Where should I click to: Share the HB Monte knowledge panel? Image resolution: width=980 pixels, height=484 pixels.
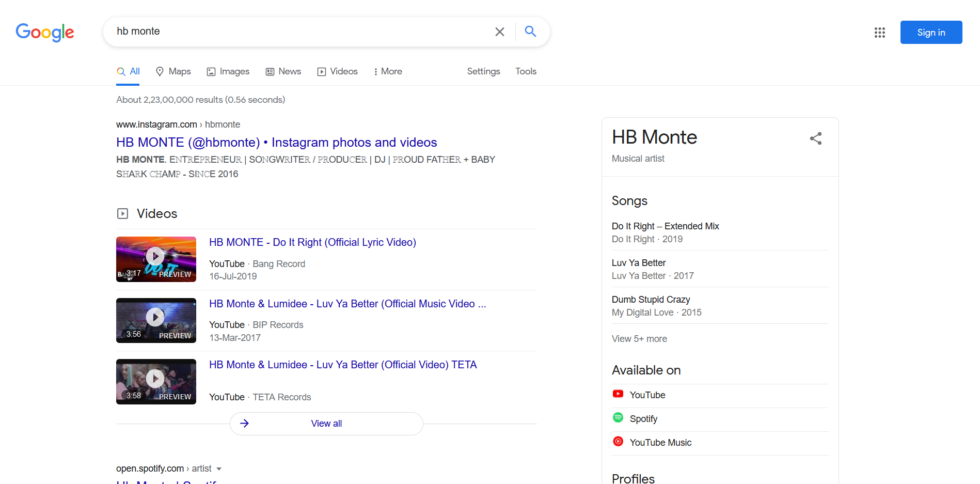(816, 138)
